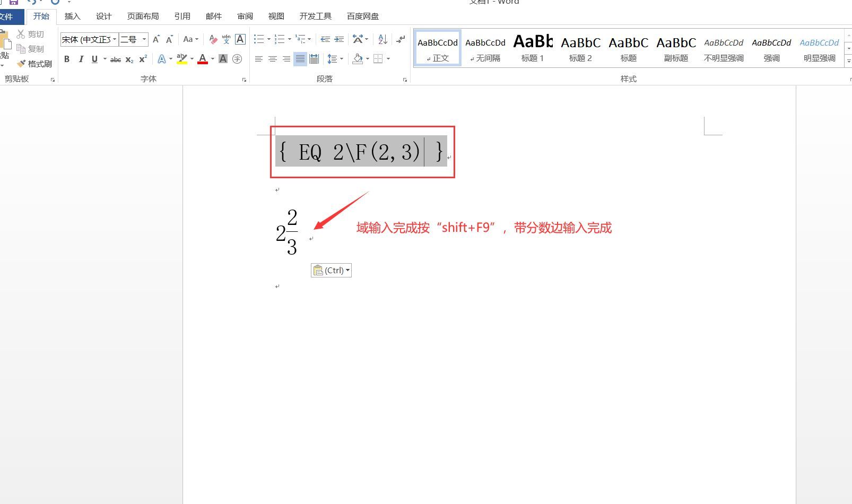Viewport: 852px width, 504px height.
Task: Align text right
Action: tap(286, 59)
